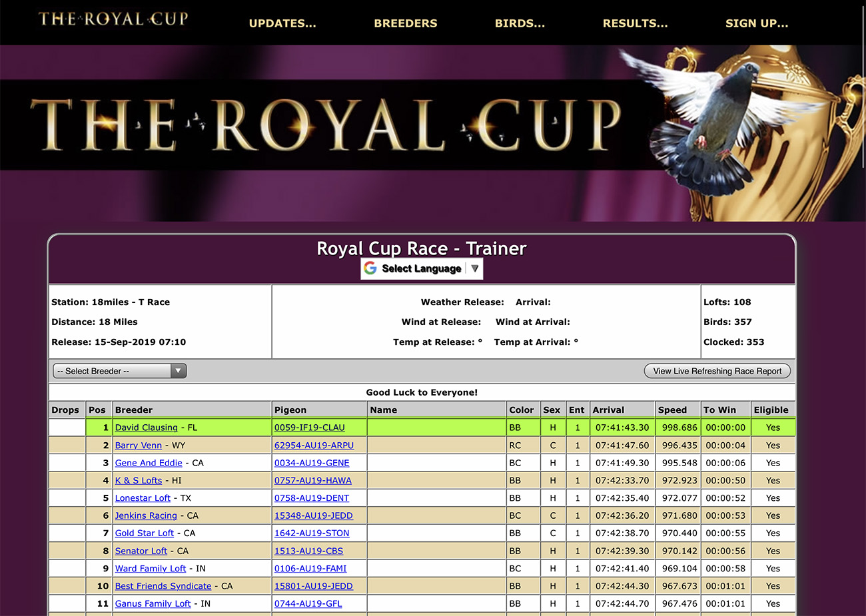The height and width of the screenshot is (616, 866).
Task: Click The Royal Cup logo in header
Action: [x=113, y=19]
